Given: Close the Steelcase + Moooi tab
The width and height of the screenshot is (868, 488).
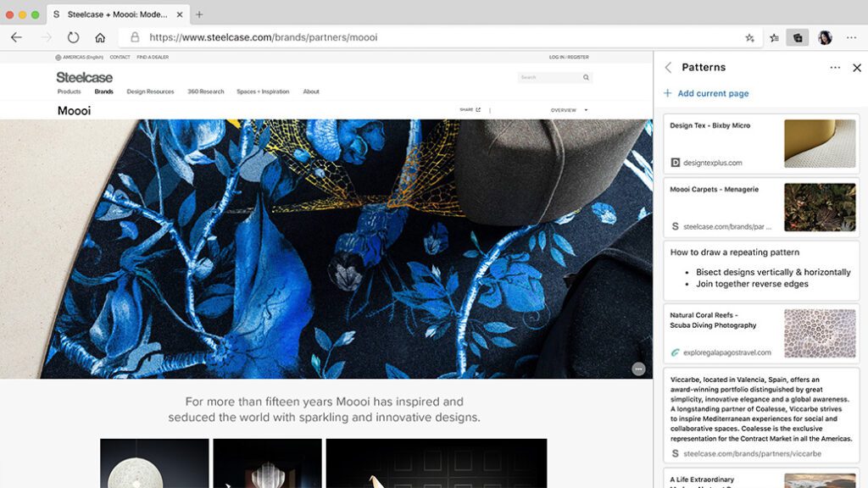Looking at the screenshot, I should pyautogui.click(x=180, y=15).
